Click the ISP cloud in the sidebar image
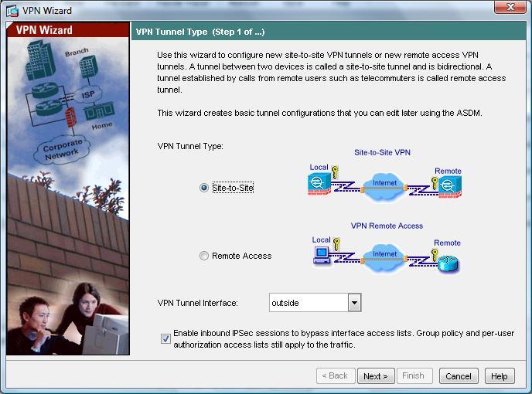Viewport: 532px width, 394px height. (x=88, y=94)
